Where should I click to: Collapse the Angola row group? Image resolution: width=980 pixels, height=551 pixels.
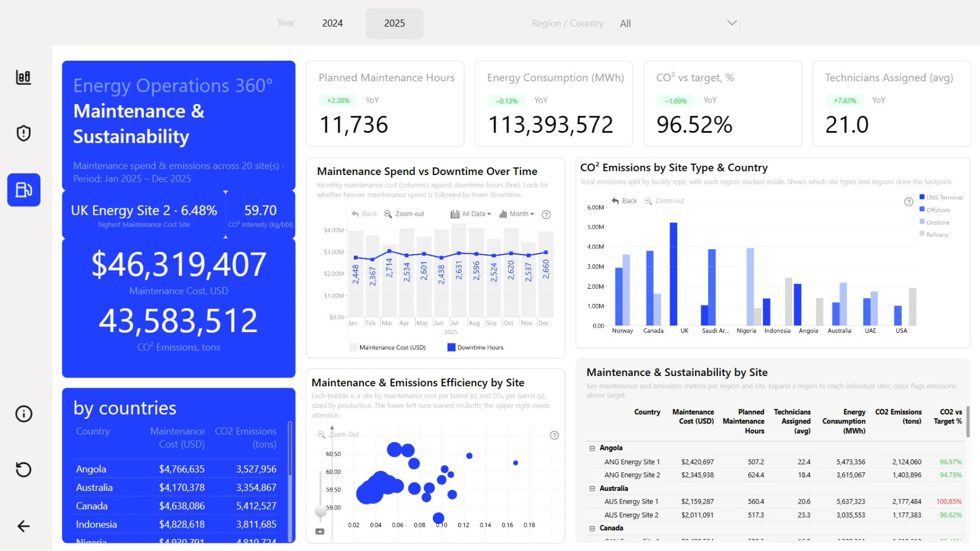[x=592, y=448]
